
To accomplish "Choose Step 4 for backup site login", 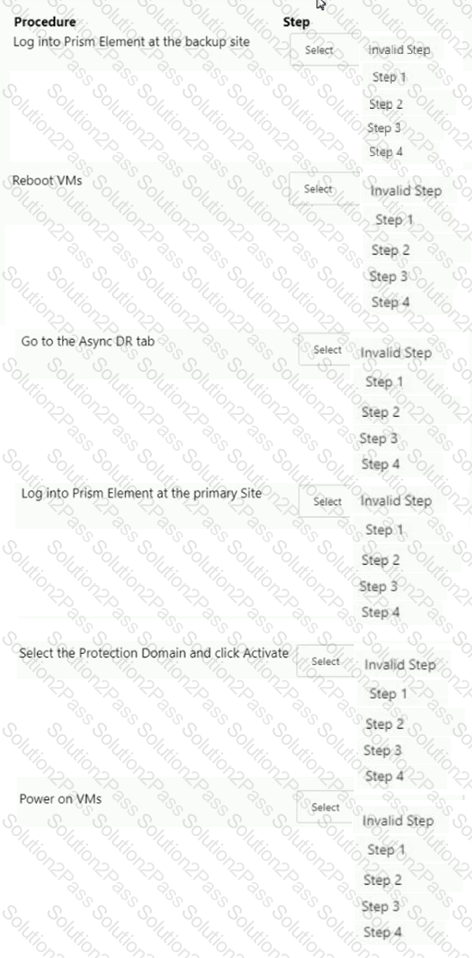I will (x=386, y=152).
